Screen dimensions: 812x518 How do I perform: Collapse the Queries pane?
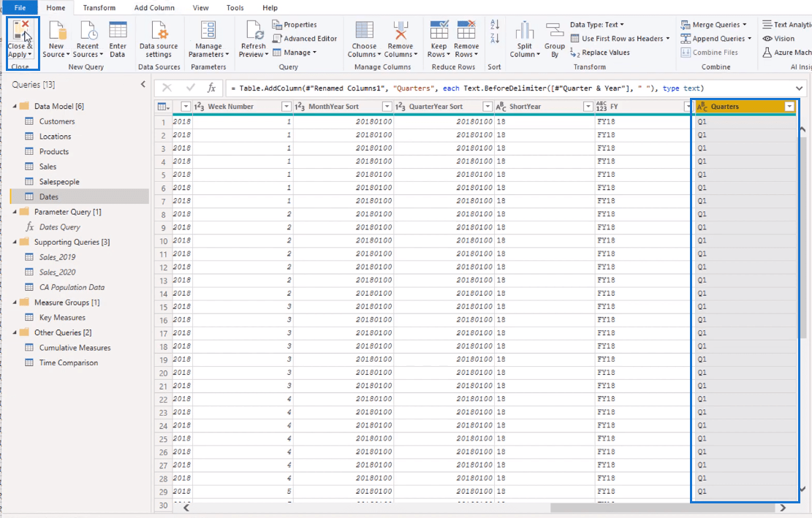click(x=143, y=84)
